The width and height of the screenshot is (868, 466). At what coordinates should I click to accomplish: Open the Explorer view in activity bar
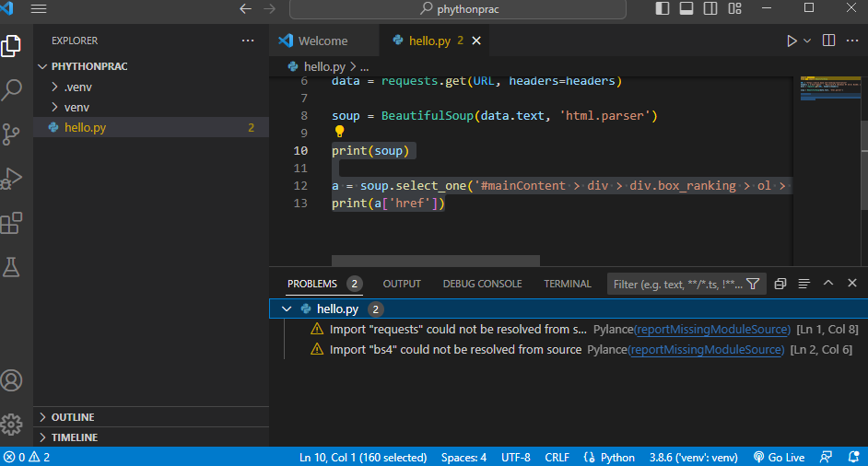point(11,45)
